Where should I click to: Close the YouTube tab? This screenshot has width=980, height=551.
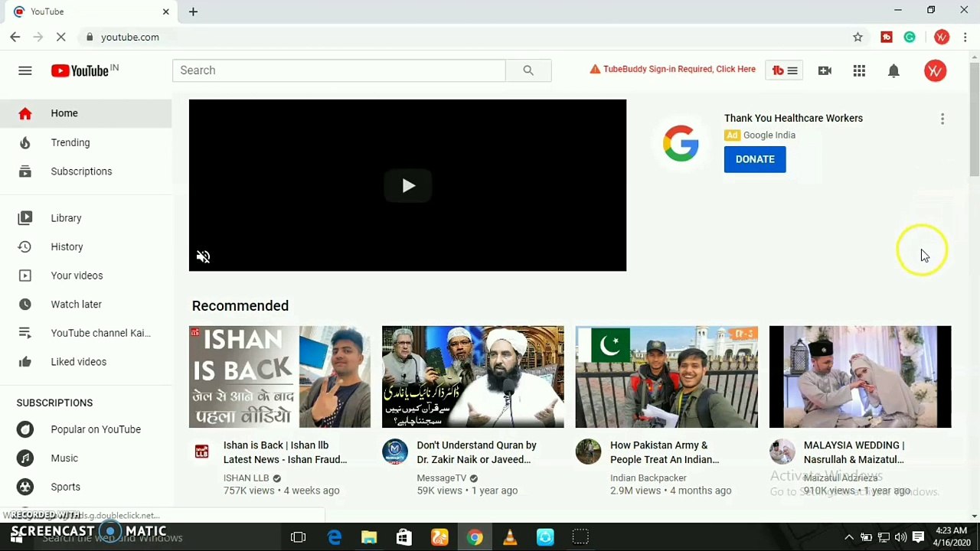click(x=165, y=11)
